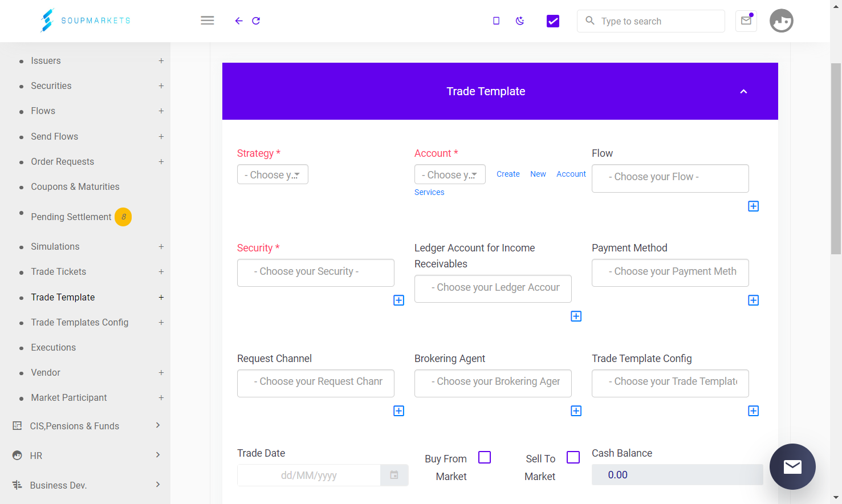The width and height of the screenshot is (842, 504).
Task: Add new Ledger Account via plus icon
Action: [x=576, y=316]
